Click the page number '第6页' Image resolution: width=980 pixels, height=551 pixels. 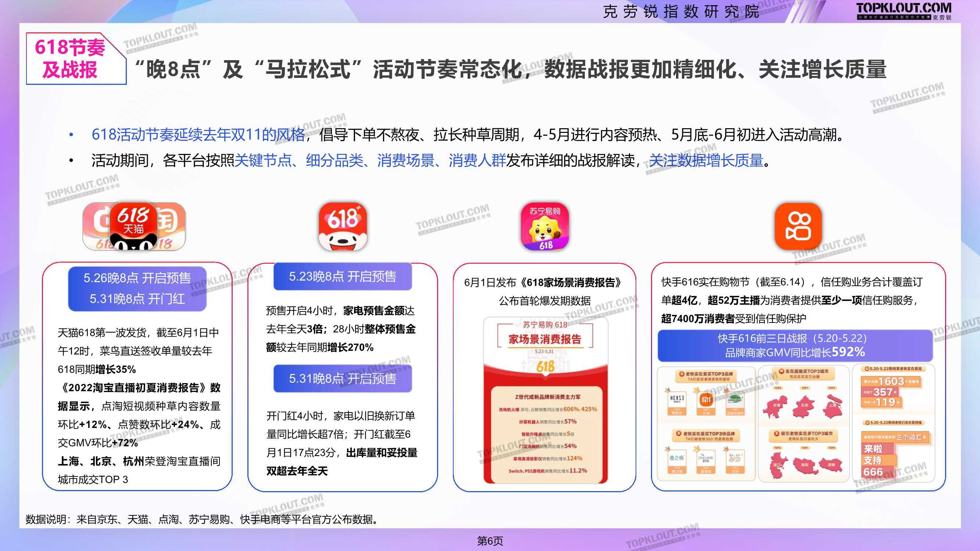point(490,541)
